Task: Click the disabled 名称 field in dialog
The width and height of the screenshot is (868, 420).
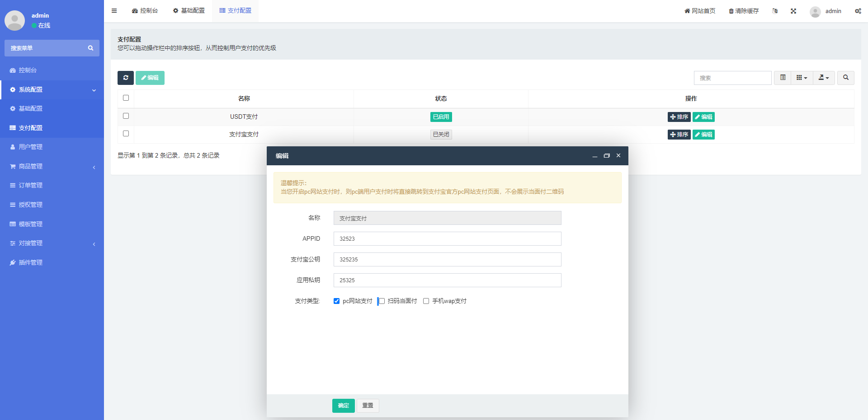Action: [x=448, y=218]
